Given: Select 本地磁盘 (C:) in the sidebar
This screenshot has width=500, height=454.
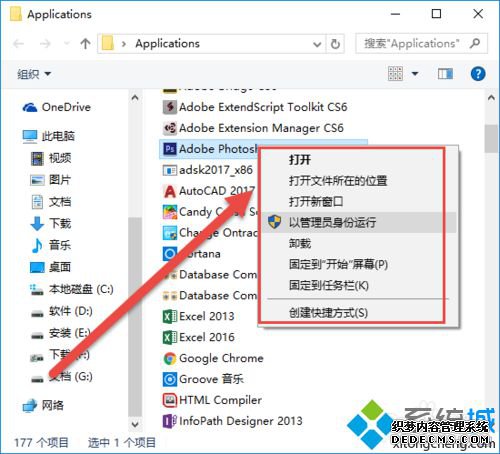Looking at the screenshot, I should point(72,289).
